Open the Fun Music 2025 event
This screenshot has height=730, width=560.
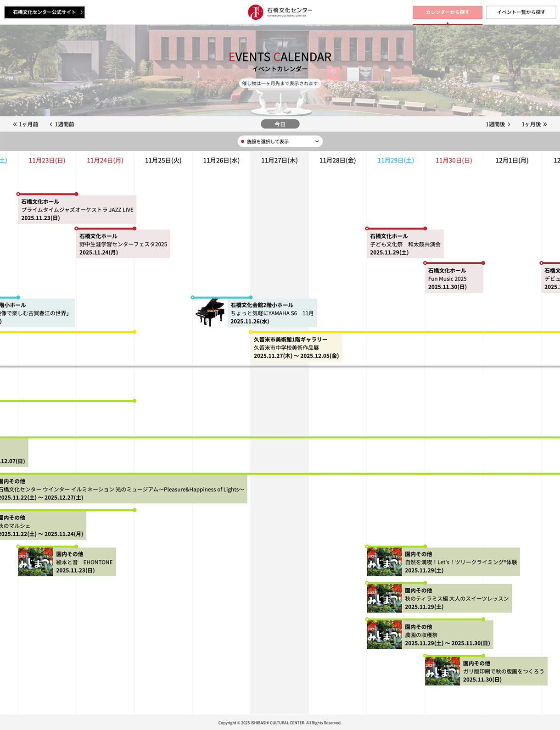(x=454, y=279)
